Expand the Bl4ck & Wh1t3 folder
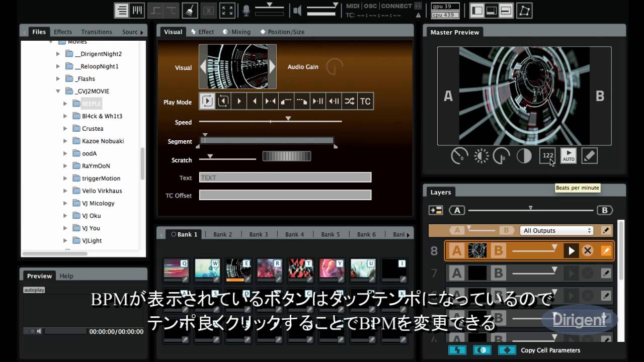The image size is (644, 362). pyautogui.click(x=65, y=116)
